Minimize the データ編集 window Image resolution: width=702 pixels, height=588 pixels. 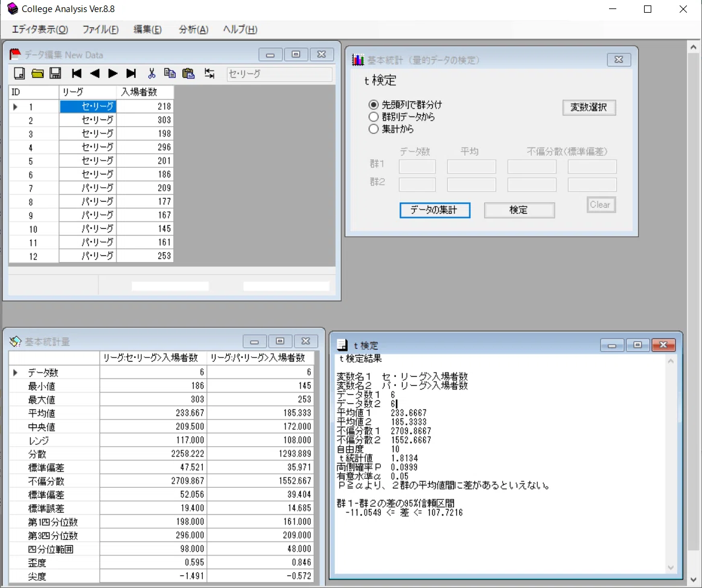(x=270, y=55)
